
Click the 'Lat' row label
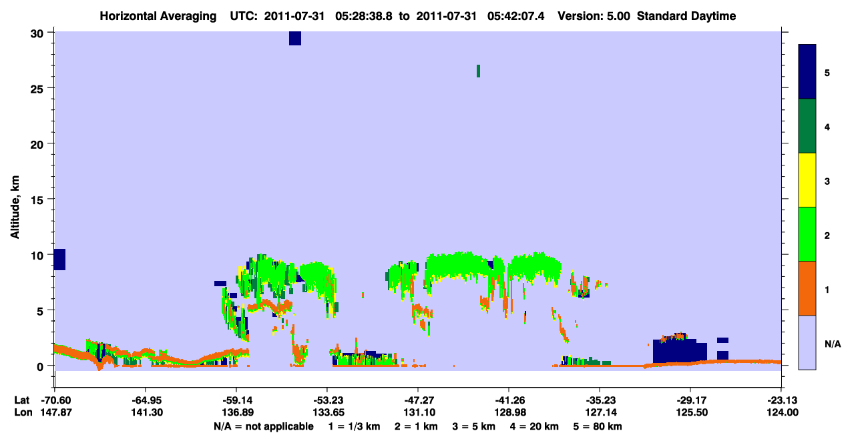[x=21, y=400]
